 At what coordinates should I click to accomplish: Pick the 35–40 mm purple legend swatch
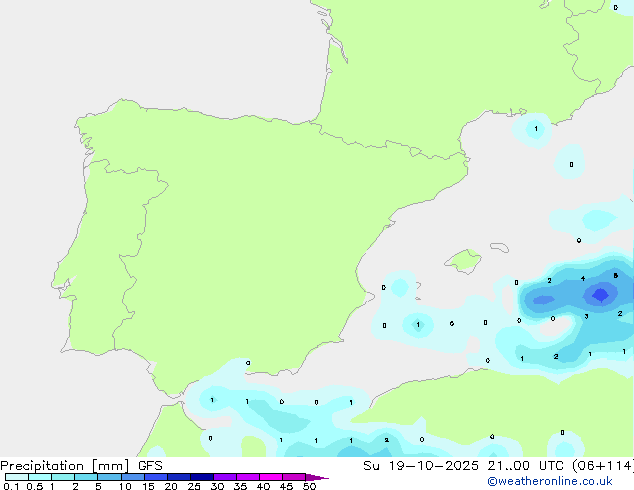[248, 477]
